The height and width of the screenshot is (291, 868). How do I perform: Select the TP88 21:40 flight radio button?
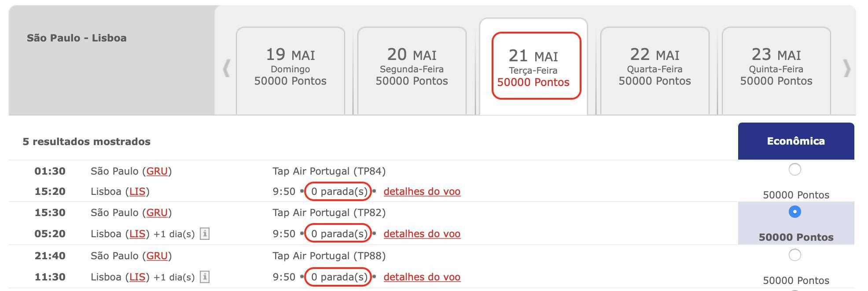[794, 255]
